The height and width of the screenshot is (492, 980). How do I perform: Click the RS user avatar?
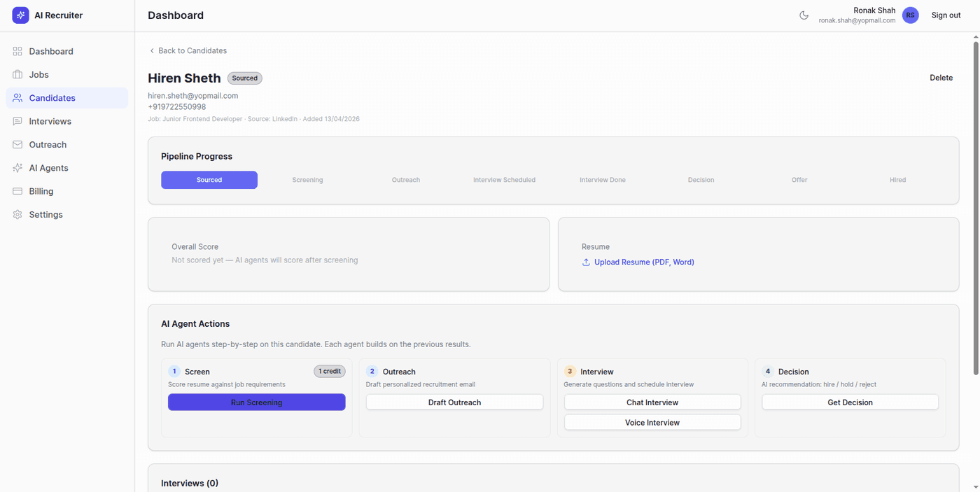coord(910,15)
